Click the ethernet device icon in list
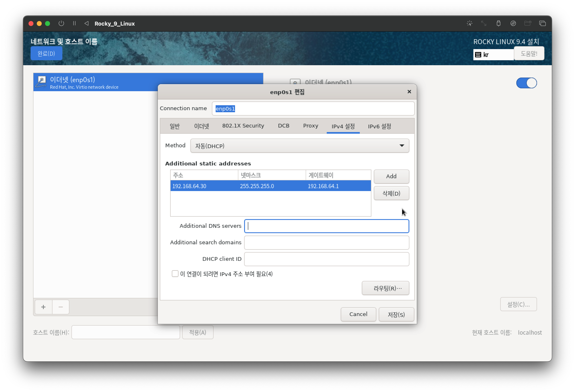 41,82
